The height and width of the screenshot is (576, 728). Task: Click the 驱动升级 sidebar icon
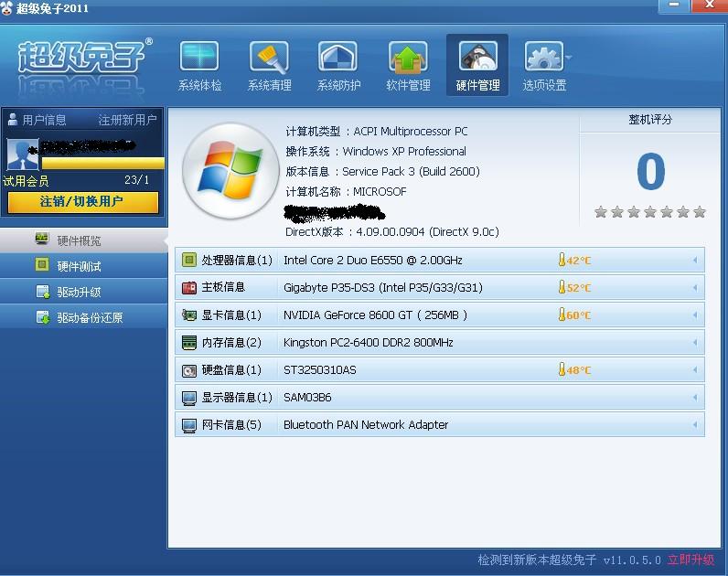pos(43,292)
